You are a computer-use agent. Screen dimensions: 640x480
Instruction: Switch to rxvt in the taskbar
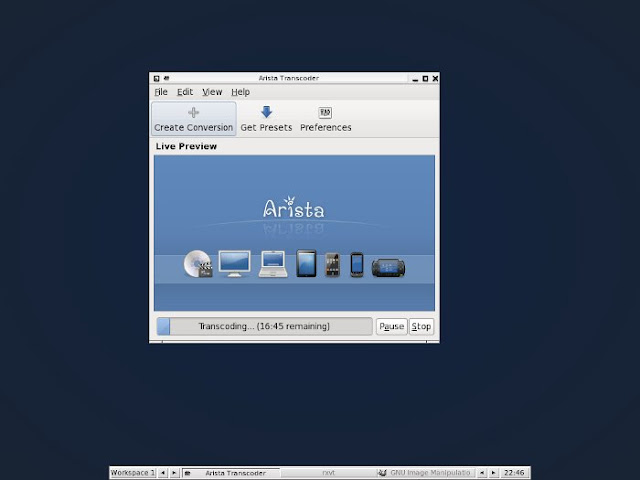tap(329, 473)
